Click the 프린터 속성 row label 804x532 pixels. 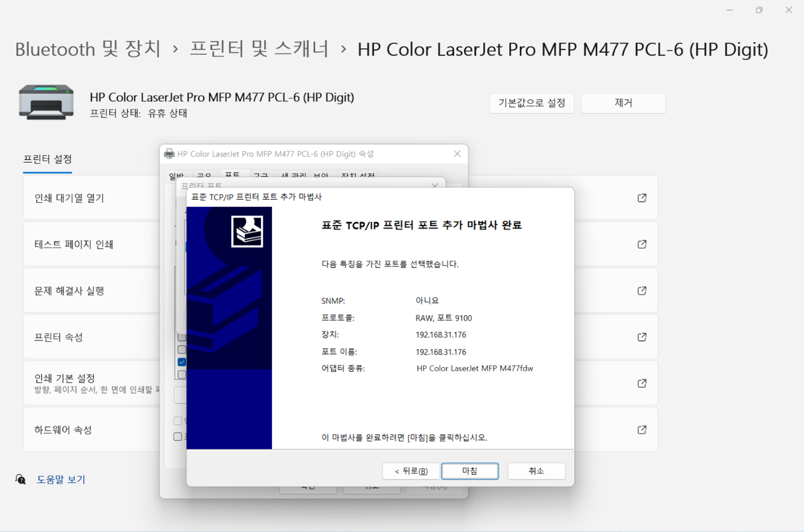click(59, 337)
